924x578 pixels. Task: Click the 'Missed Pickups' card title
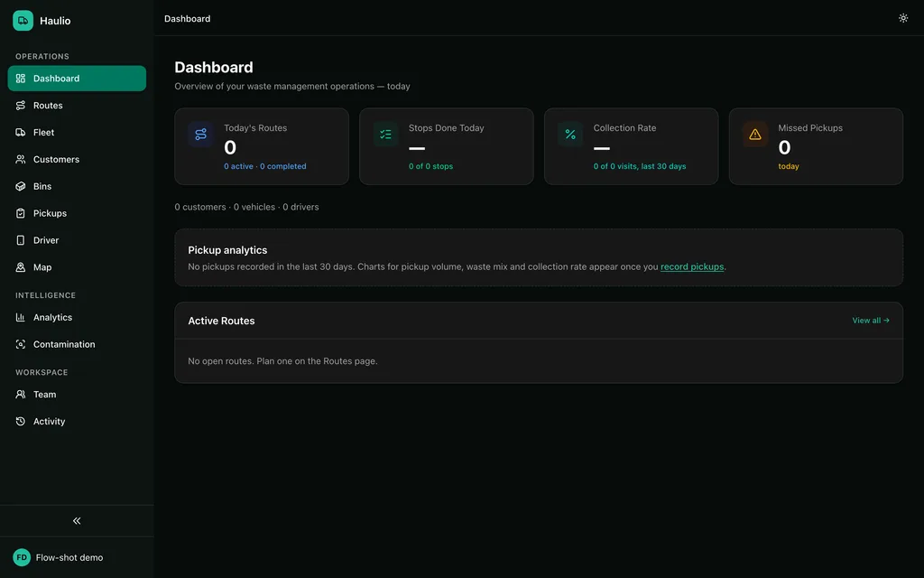810,128
